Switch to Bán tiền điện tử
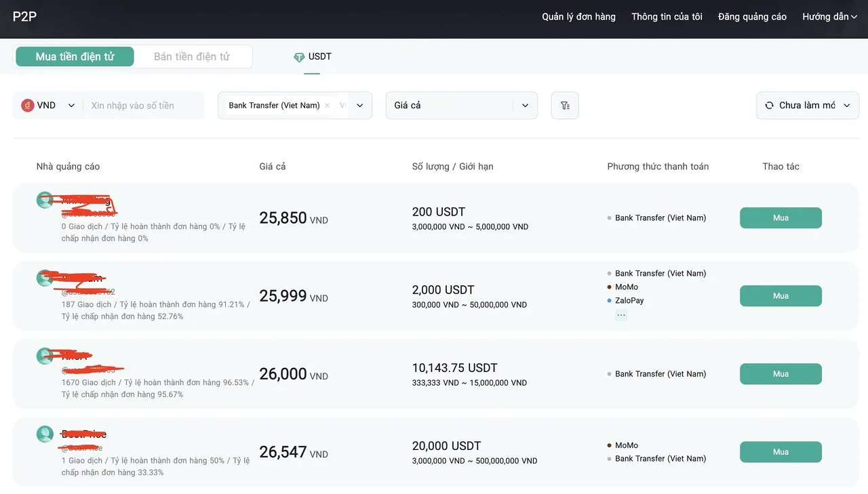 point(192,57)
